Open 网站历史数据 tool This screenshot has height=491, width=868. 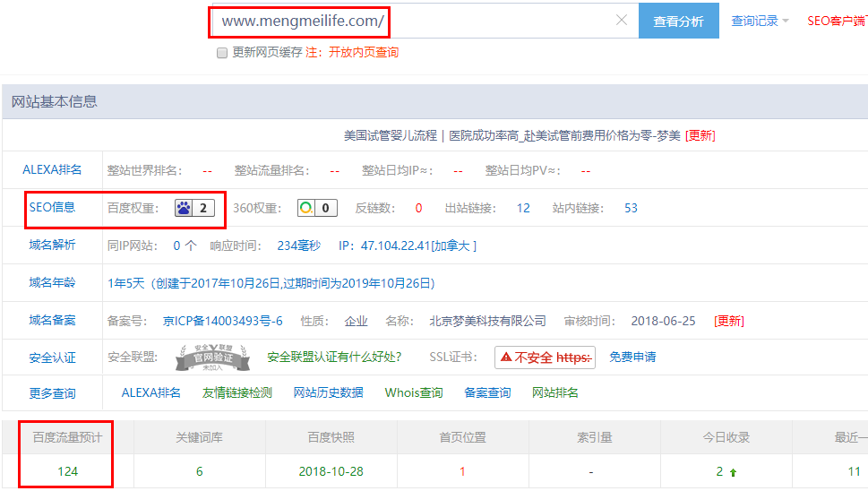click(x=328, y=393)
